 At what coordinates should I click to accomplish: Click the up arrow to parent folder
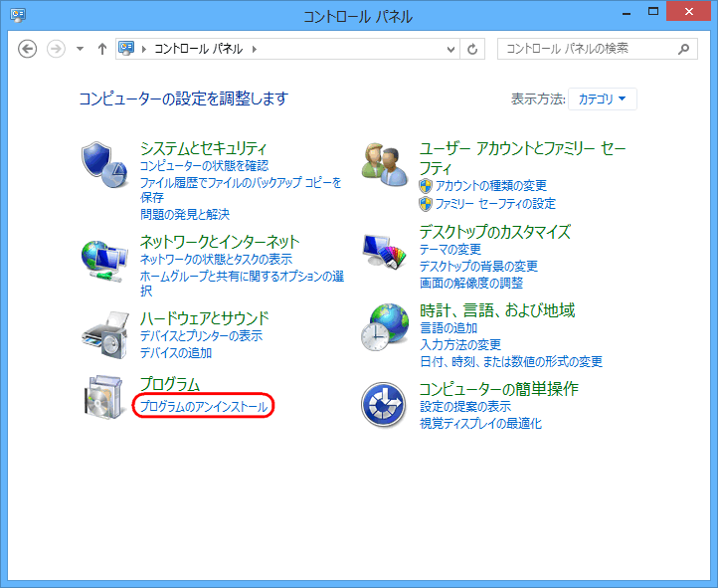click(102, 49)
